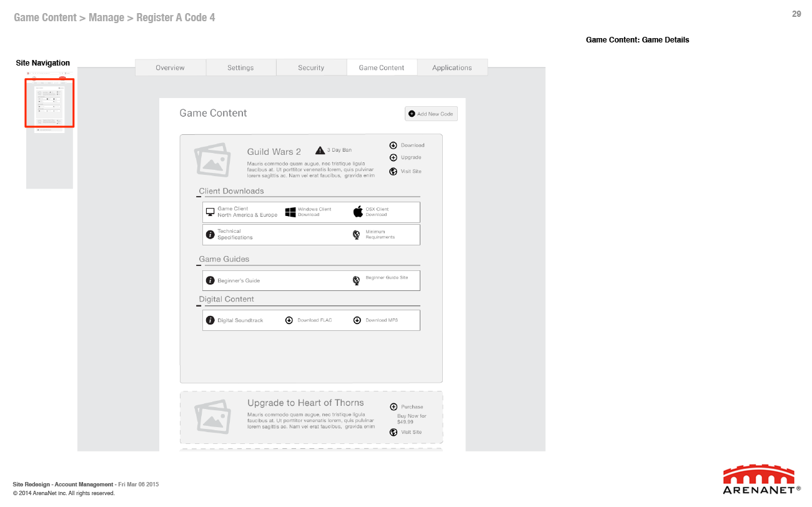The height and width of the screenshot is (507, 812).
Task: Click the Upgrade plus icon for Guild Wars 2
Action: click(394, 158)
